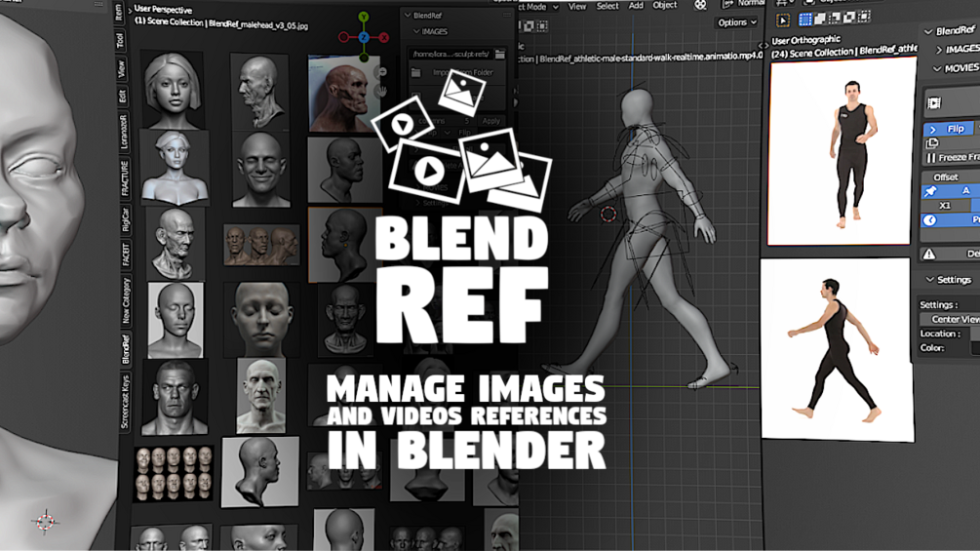This screenshot has width=980, height=551.
Task: Open the Object menu in the middle viewport
Action: [x=664, y=4]
